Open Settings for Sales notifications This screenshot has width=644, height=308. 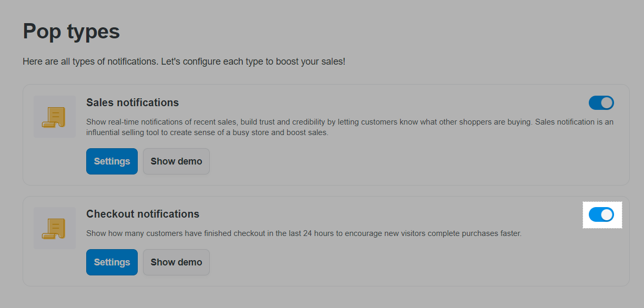point(112,161)
